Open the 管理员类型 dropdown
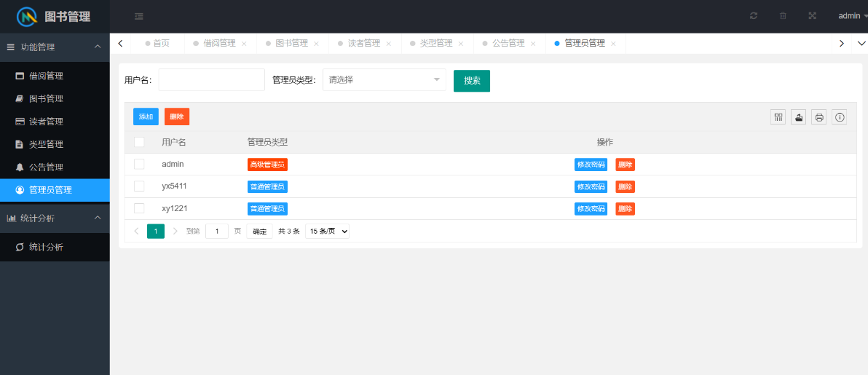Image resolution: width=868 pixels, height=375 pixels. pos(384,80)
